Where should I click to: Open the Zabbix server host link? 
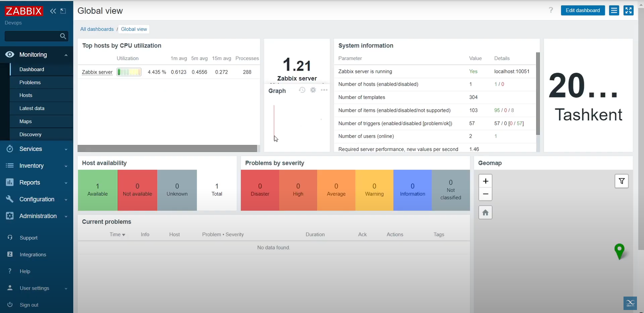[97, 72]
